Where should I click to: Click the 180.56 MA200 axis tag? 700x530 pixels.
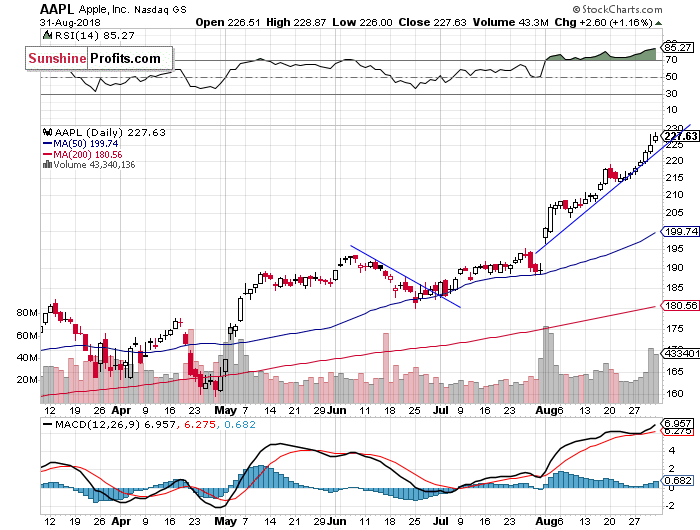(x=680, y=305)
